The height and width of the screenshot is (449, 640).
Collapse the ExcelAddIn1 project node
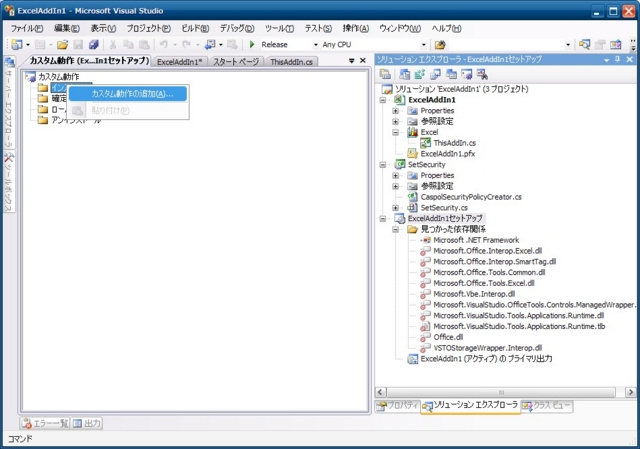(383, 100)
